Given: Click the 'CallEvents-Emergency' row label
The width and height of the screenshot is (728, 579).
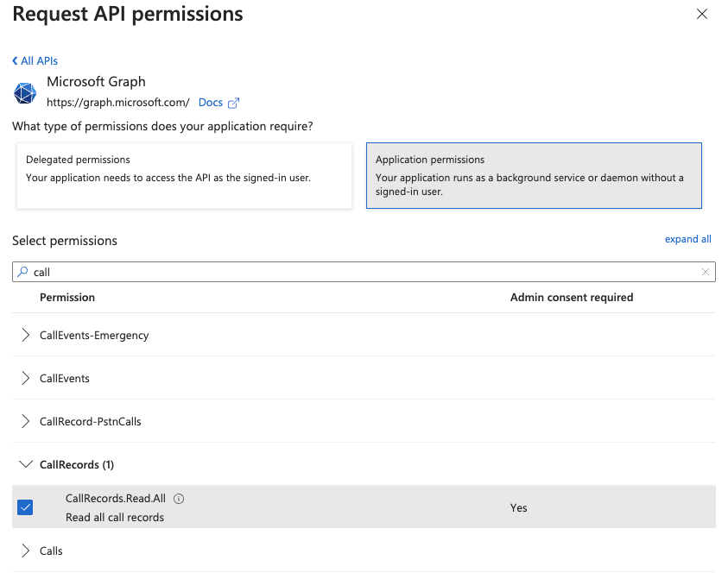Looking at the screenshot, I should [94, 336].
